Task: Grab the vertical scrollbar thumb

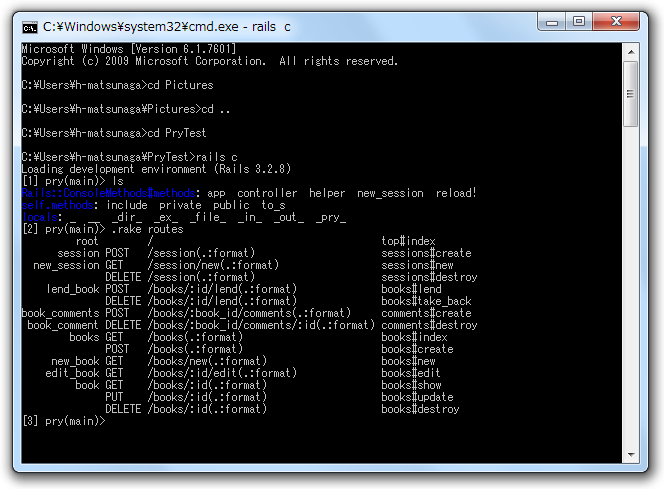Action: click(631, 94)
